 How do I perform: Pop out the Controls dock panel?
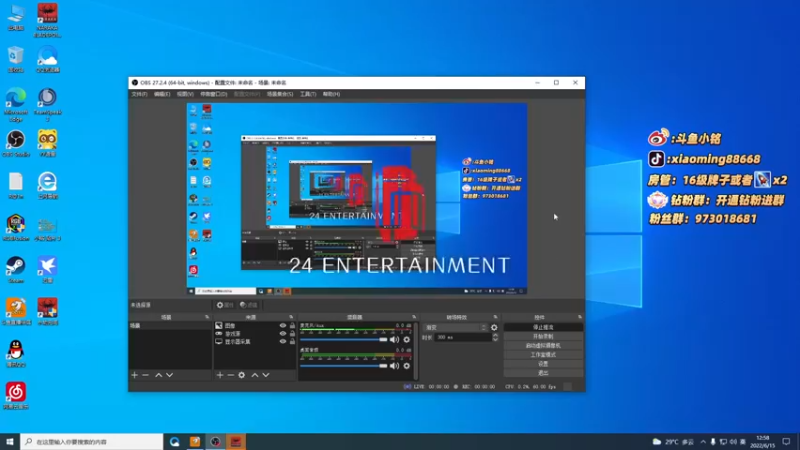point(580,317)
